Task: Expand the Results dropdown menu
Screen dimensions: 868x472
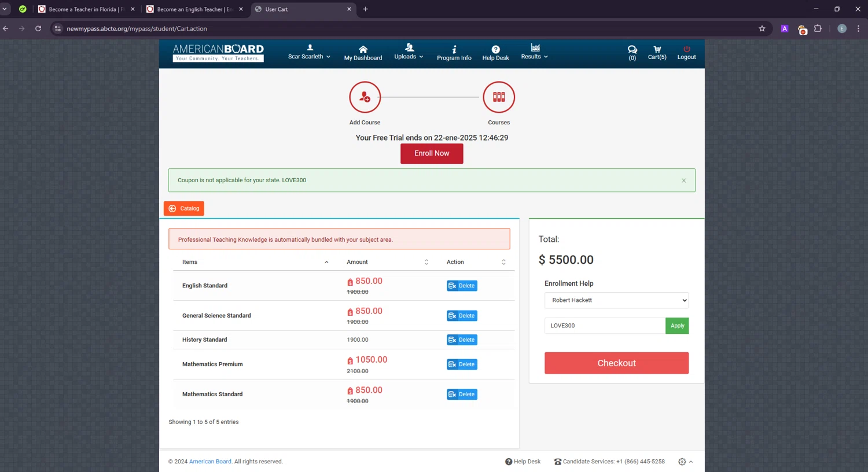Action: (x=534, y=52)
